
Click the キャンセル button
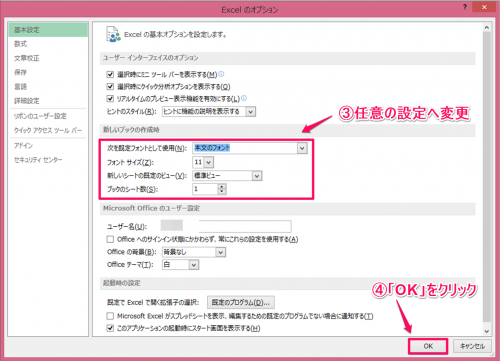point(472,346)
